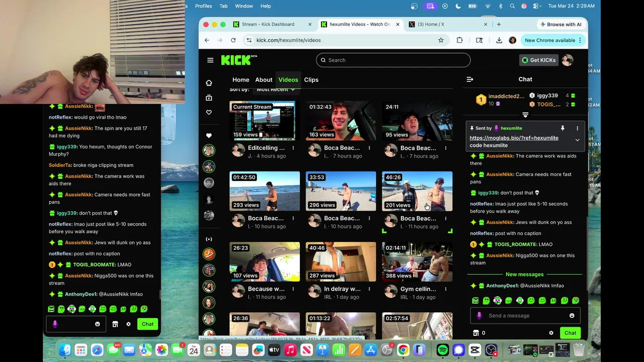Open Spotlight search in the menu bar
This screenshot has width=644, height=362.
512,6
